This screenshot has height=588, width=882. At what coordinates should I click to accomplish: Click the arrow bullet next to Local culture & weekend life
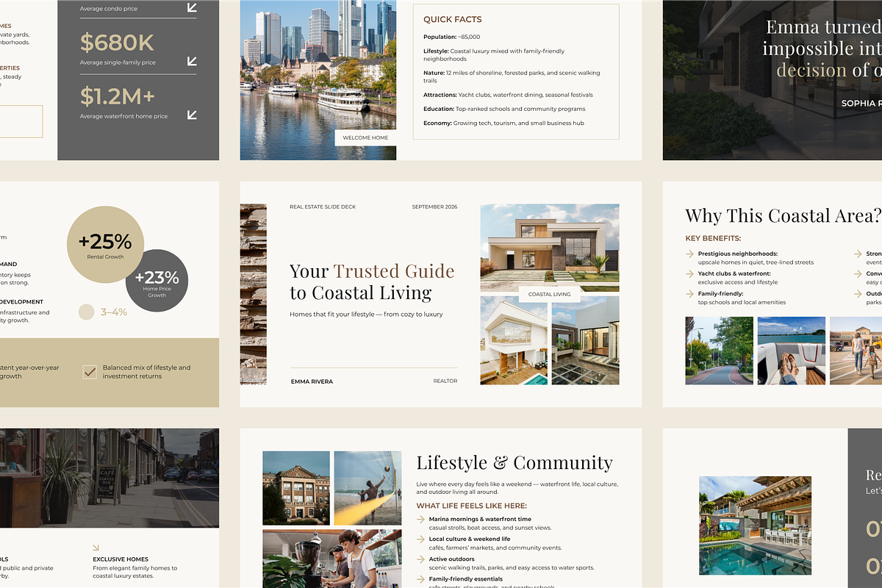pos(421,539)
